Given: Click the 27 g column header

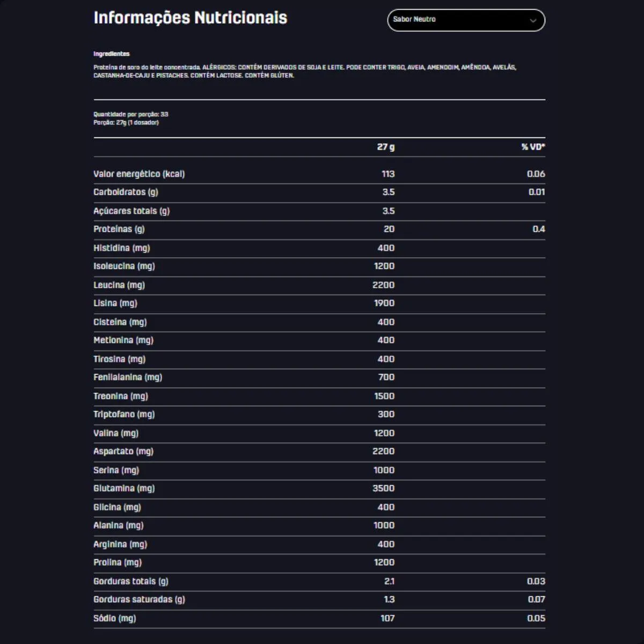Looking at the screenshot, I should (x=385, y=147).
